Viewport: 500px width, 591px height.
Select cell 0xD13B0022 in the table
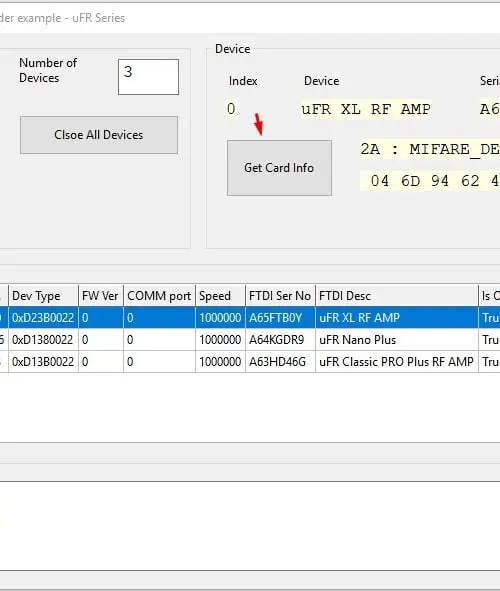[43, 362]
